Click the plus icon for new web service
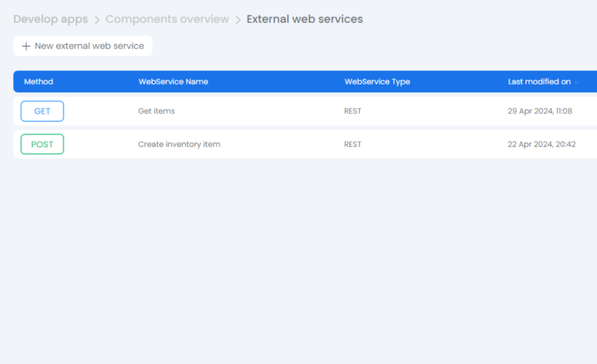Viewport: 597px width, 364px height. click(25, 45)
